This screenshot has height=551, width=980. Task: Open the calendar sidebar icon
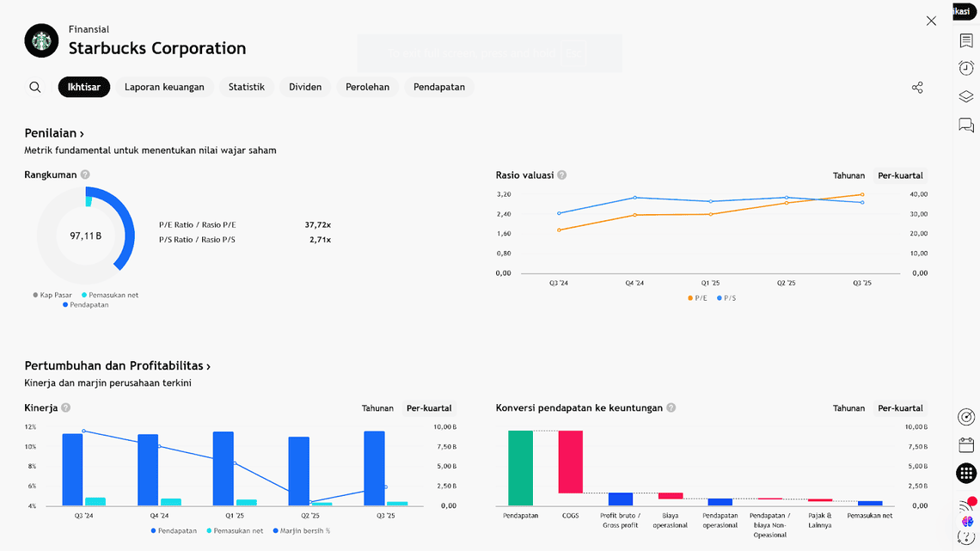pyautogui.click(x=966, y=444)
